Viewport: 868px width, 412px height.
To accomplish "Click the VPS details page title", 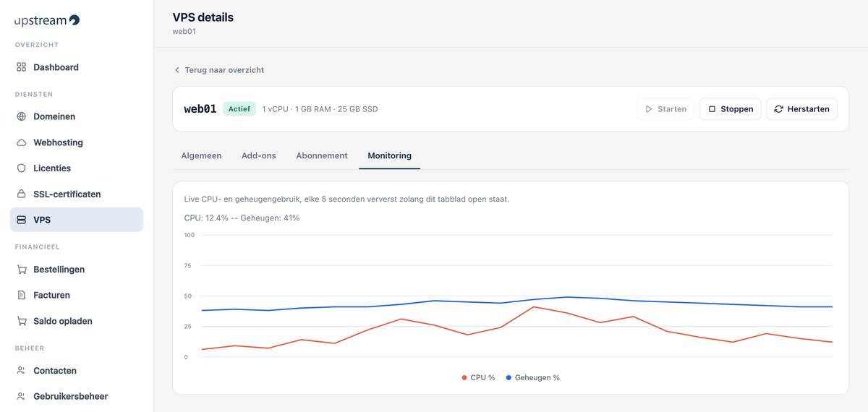I will (x=203, y=17).
